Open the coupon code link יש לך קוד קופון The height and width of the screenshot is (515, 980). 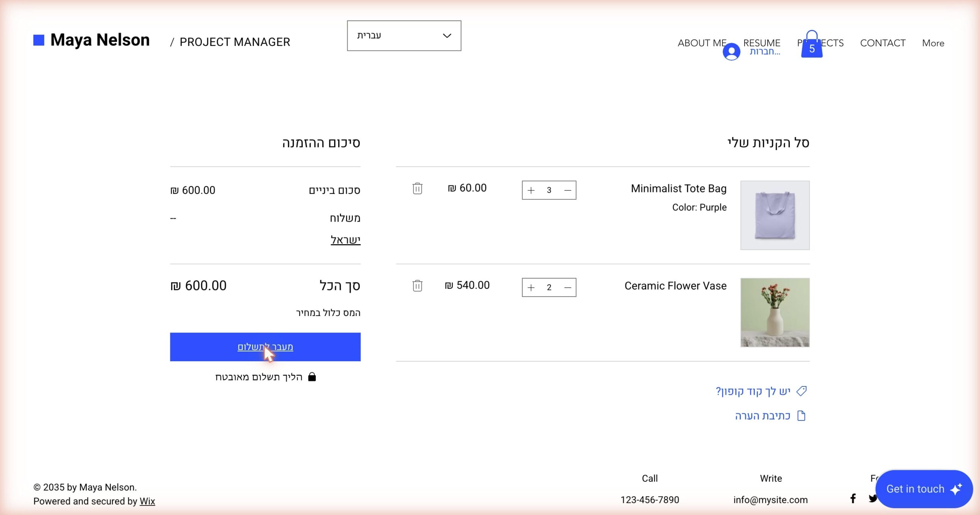coord(753,391)
